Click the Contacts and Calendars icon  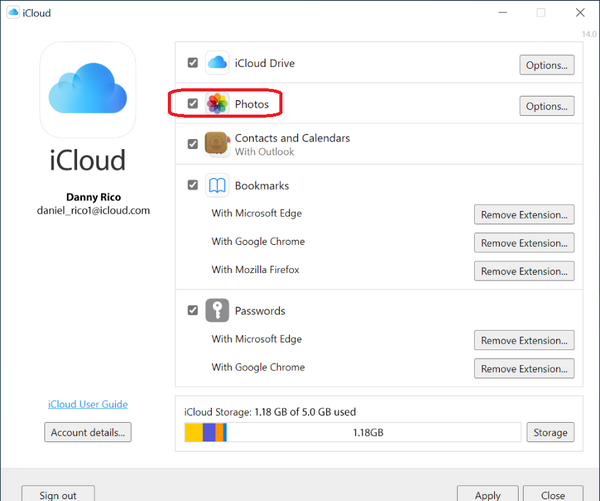pyautogui.click(x=217, y=144)
